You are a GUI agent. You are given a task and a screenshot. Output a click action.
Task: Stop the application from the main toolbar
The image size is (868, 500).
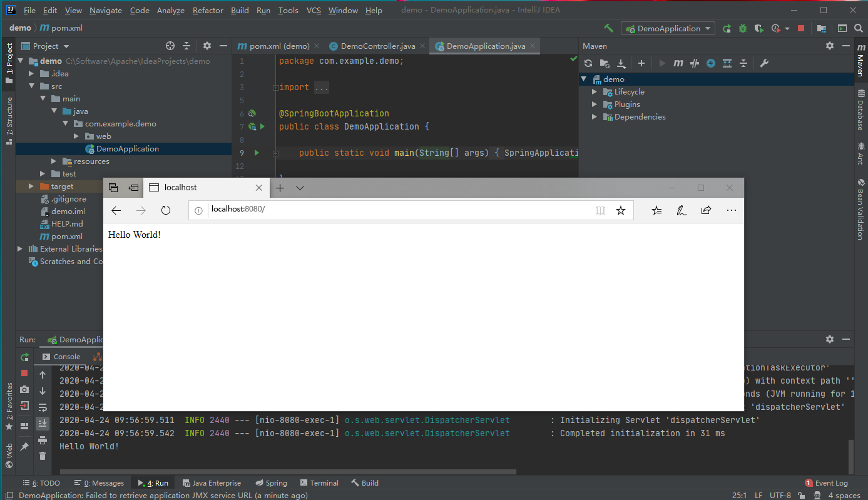point(800,28)
